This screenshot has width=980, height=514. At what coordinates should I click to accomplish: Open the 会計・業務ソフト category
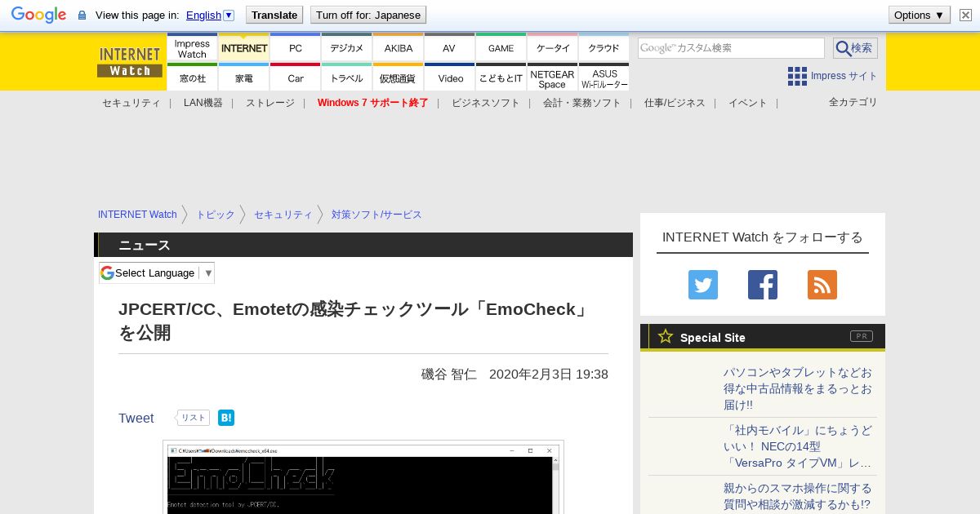click(582, 103)
